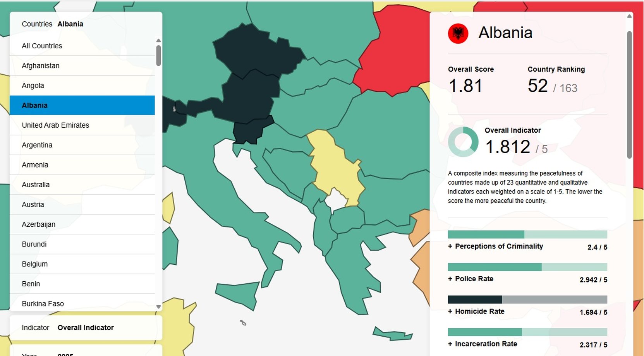The height and width of the screenshot is (356, 644).
Task: Expand the Incarceration Rate indicator
Action: (x=482, y=344)
